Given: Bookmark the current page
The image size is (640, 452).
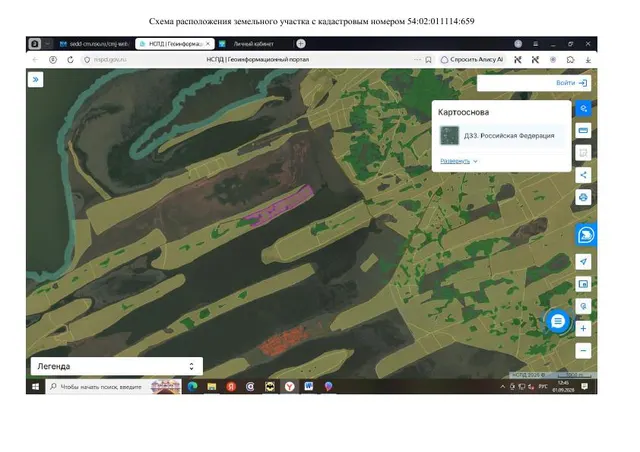Looking at the screenshot, I should 428,60.
